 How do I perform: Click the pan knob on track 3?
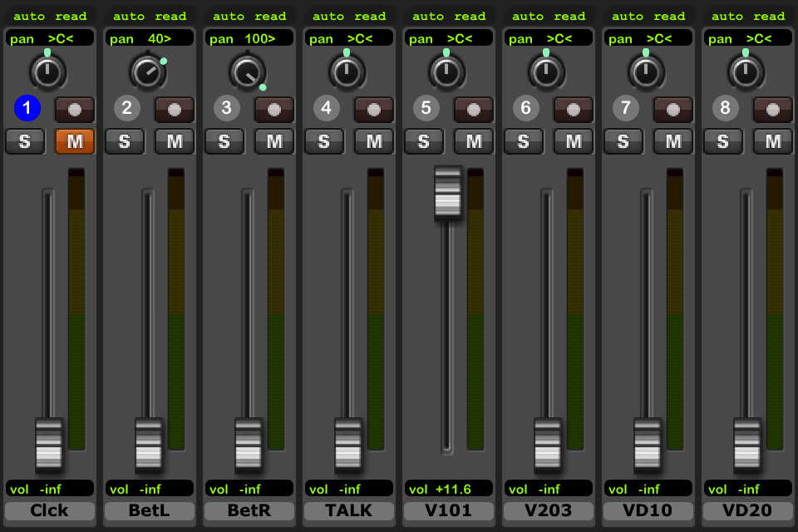pos(247,72)
